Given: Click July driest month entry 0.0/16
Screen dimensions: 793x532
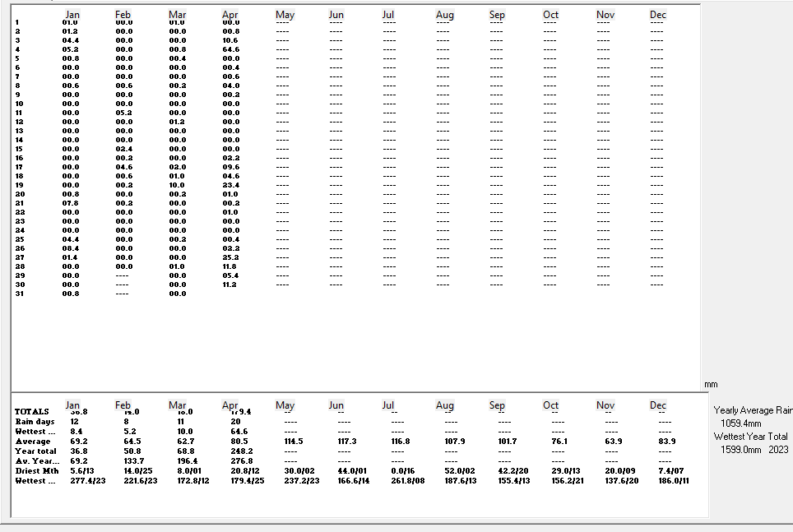Looking at the screenshot, I should pyautogui.click(x=403, y=471).
